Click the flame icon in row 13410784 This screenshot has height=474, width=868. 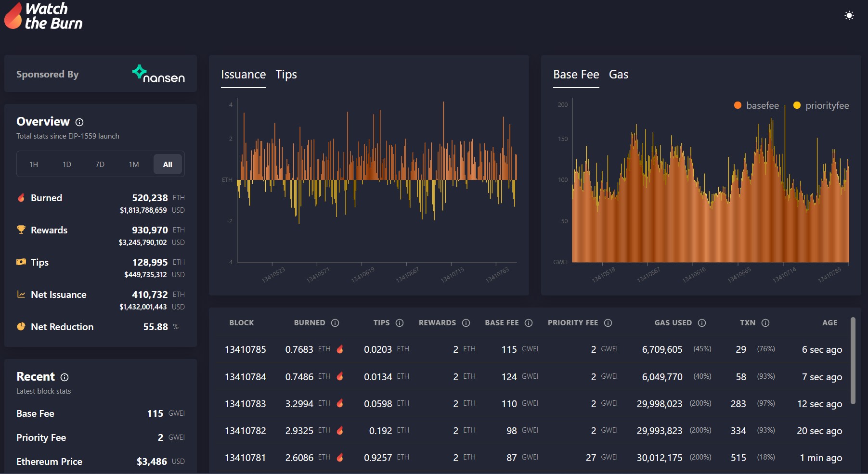pos(340,376)
